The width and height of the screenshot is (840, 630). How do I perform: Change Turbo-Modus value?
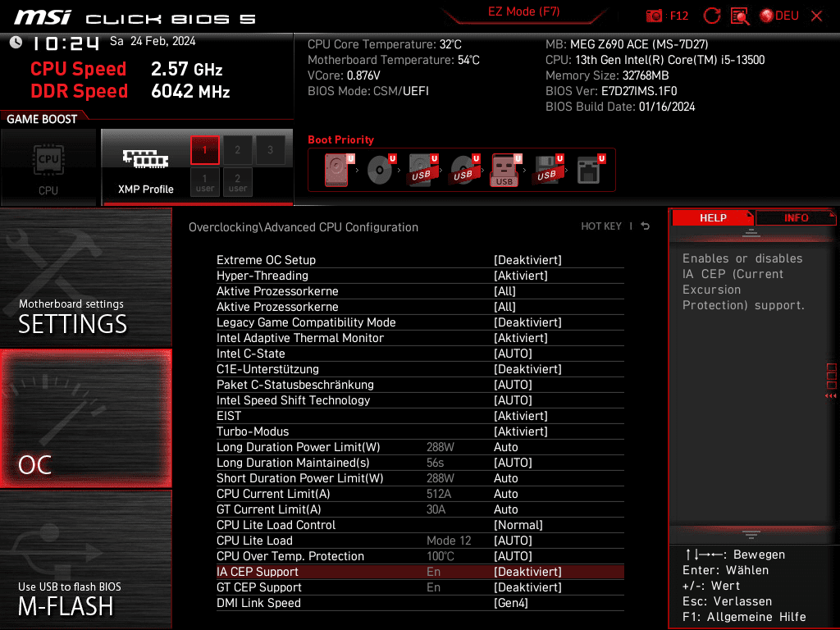coord(521,431)
